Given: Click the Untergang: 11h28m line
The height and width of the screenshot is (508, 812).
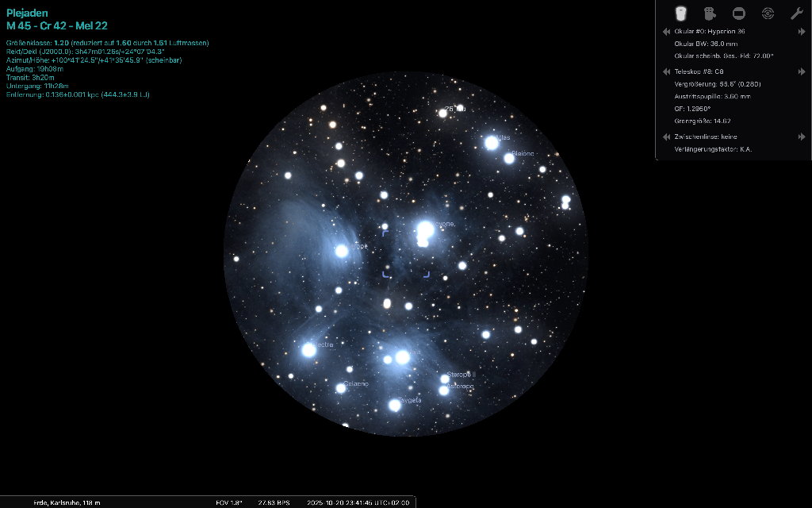Looking at the screenshot, I should pos(37,86).
